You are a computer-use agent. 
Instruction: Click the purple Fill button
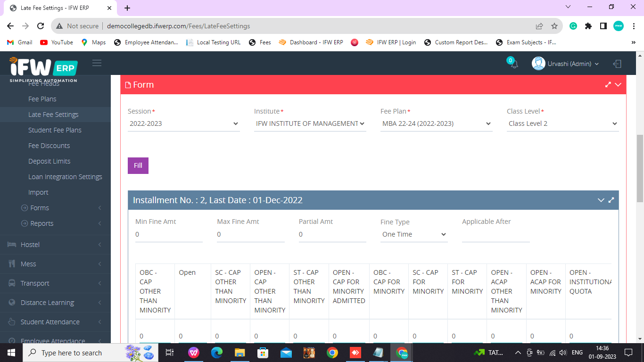coord(138,165)
